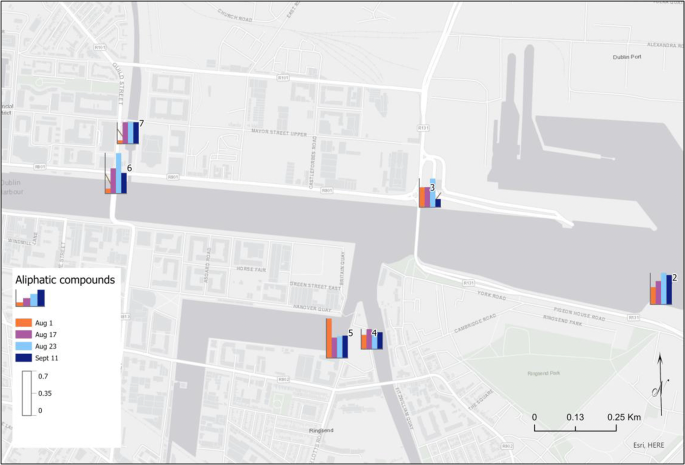This screenshot has height=465, width=685.
Task: Click the 'WINDMILL LANE' label
Action: (x=22, y=239)
